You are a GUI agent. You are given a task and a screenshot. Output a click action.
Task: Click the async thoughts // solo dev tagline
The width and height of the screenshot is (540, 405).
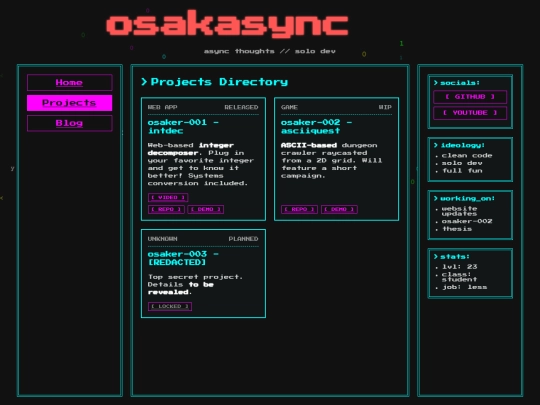click(x=270, y=51)
